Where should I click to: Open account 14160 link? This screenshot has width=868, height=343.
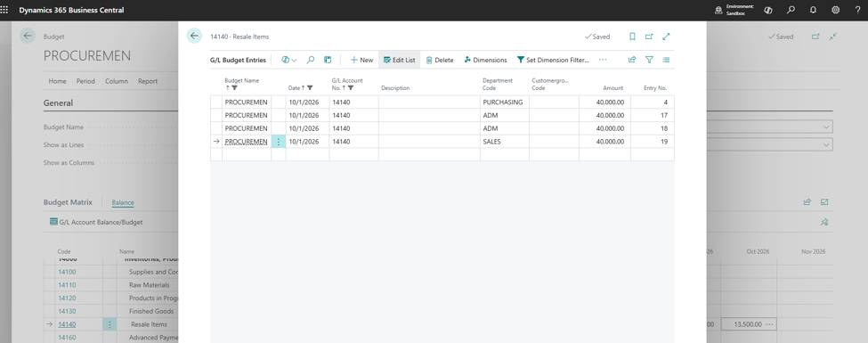[x=67, y=338]
